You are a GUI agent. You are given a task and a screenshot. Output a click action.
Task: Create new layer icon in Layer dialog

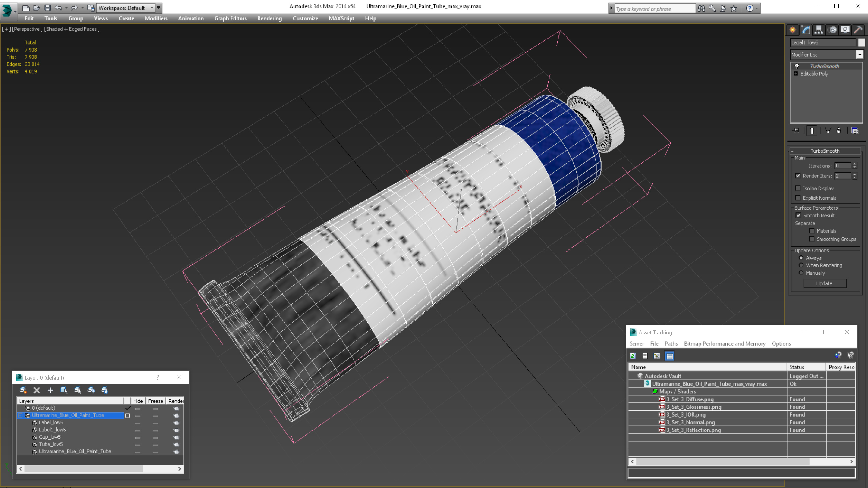[23, 390]
